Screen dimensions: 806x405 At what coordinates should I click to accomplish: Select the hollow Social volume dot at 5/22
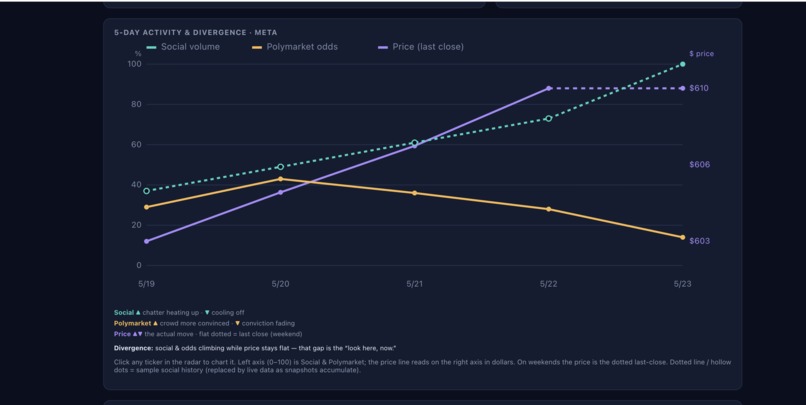pyautogui.click(x=548, y=119)
